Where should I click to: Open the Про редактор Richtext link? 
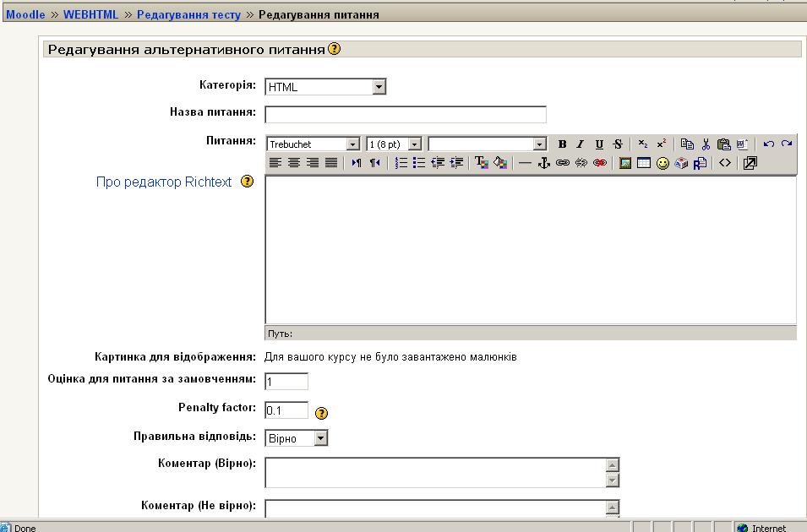point(164,182)
